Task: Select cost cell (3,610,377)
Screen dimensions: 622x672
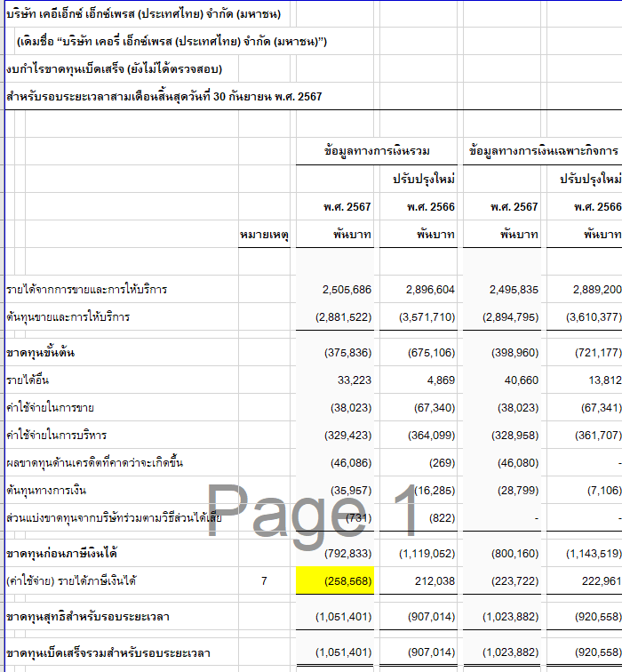Action: click(594, 317)
